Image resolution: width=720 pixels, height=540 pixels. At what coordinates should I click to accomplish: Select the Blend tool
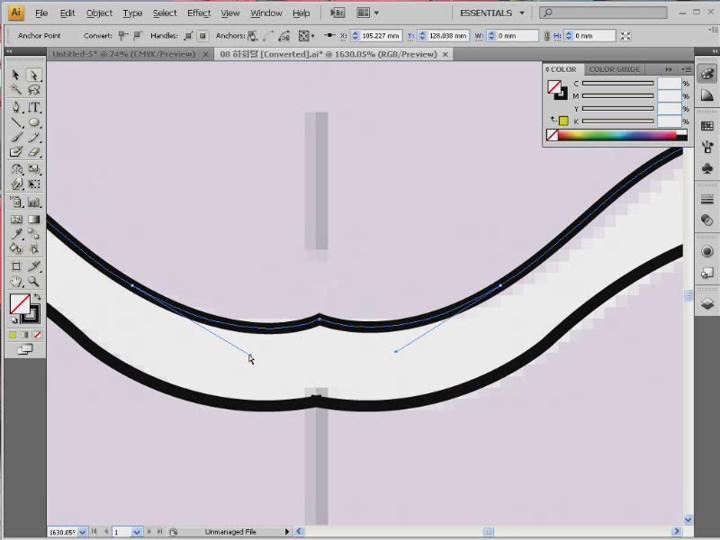click(x=33, y=234)
